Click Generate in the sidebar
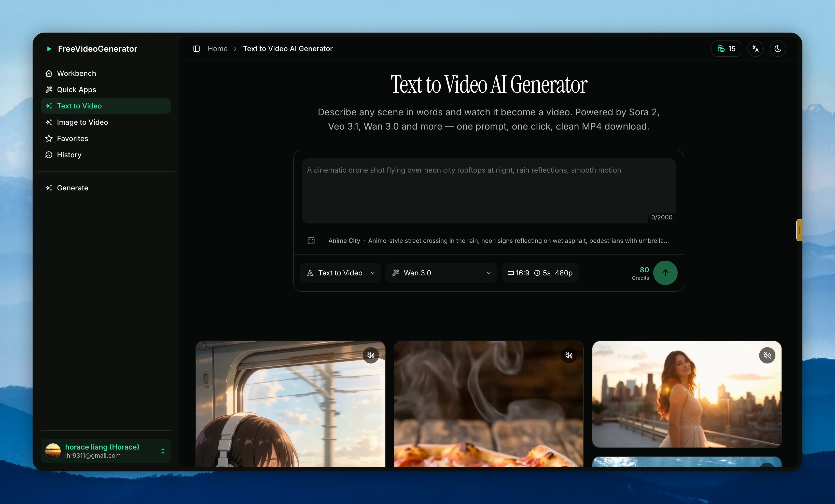Viewport: 835px width, 504px height. point(106,188)
